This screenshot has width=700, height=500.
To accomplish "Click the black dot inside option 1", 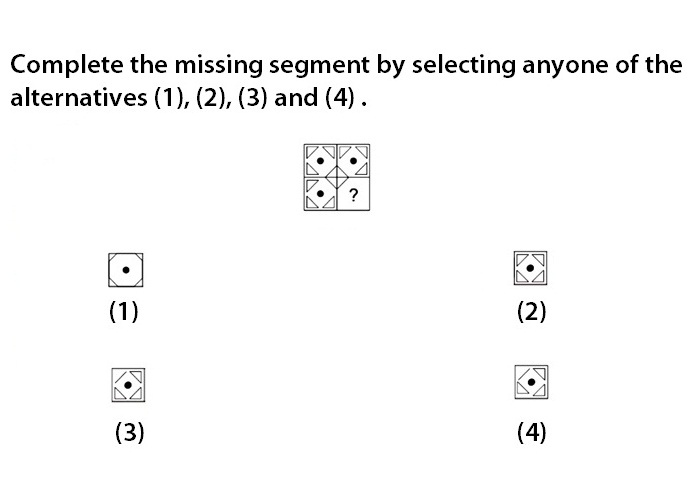I will (126, 270).
